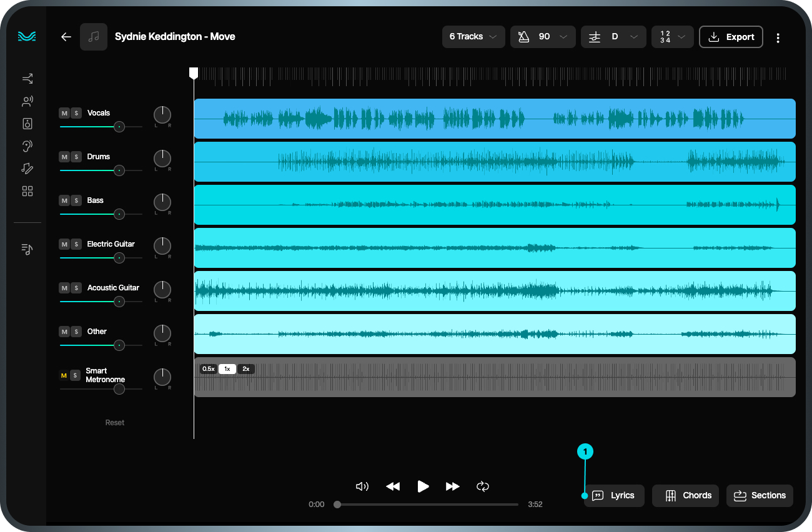Mute the Vocals track
Viewport: 812px width, 532px height.
pyautogui.click(x=64, y=113)
